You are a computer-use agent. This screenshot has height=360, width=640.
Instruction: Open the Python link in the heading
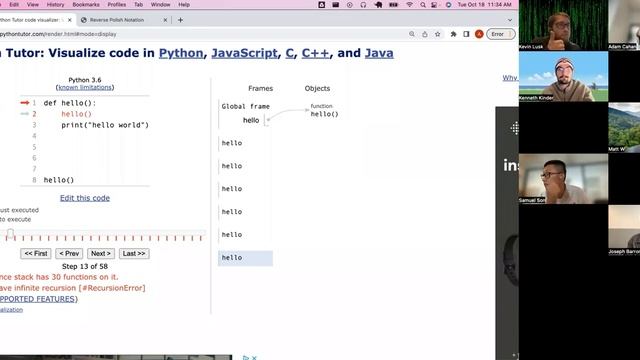point(181,53)
